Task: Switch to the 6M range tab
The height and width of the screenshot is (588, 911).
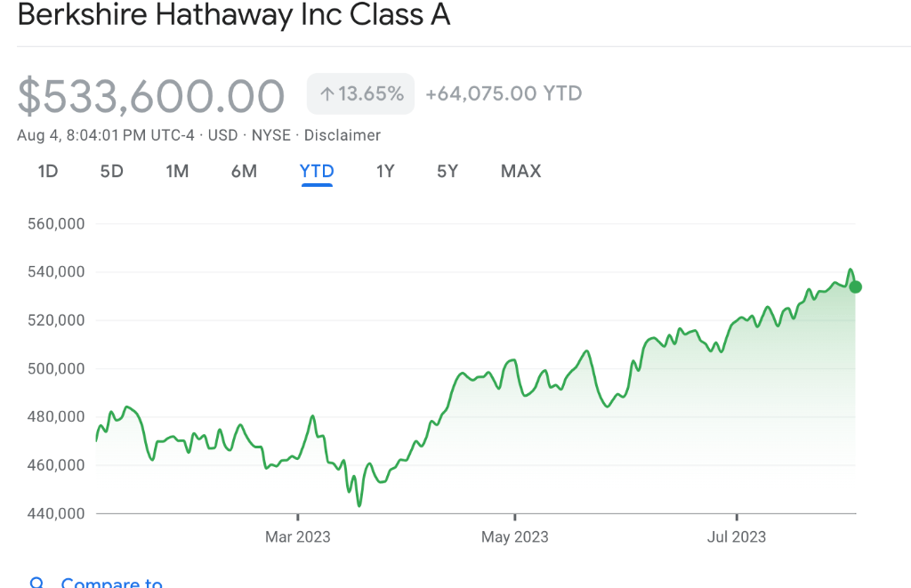Action: 244,171
